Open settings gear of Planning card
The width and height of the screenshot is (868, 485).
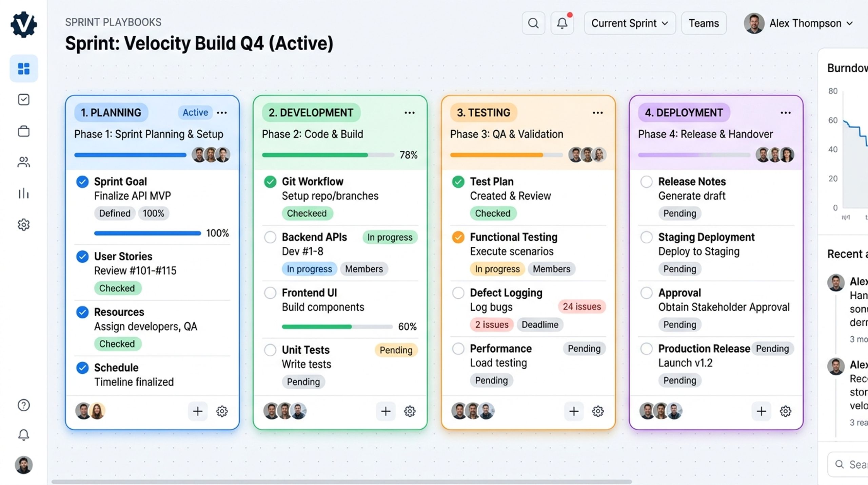222,411
